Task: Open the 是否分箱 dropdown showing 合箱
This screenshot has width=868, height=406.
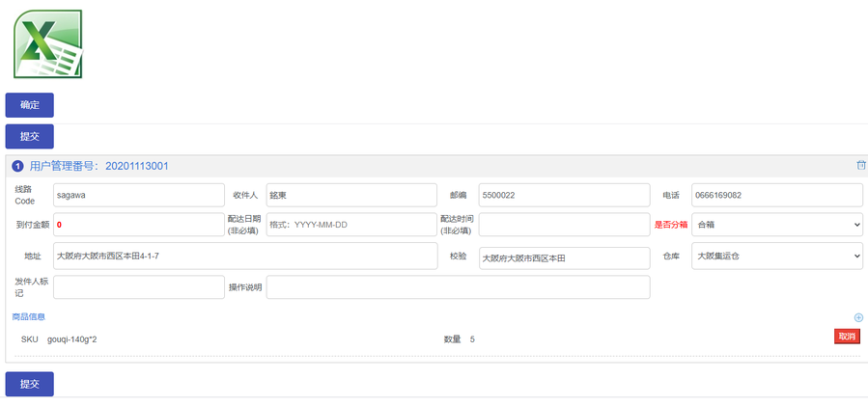Action: click(777, 225)
